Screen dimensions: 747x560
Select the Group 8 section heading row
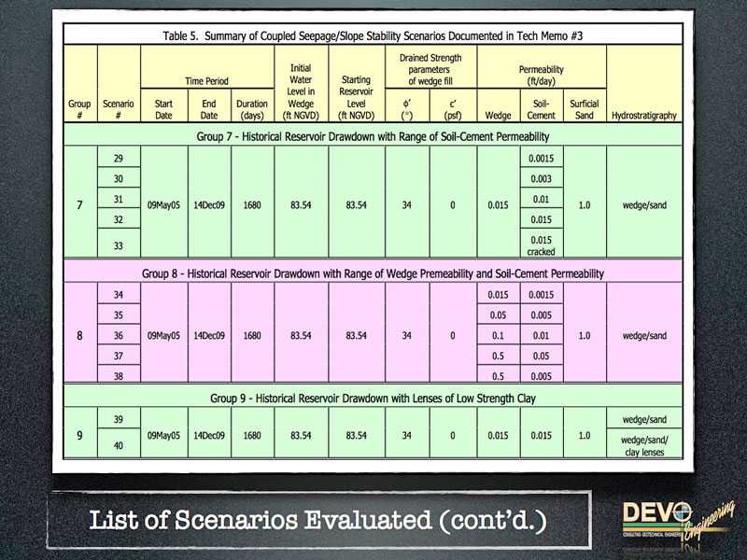[x=373, y=273]
